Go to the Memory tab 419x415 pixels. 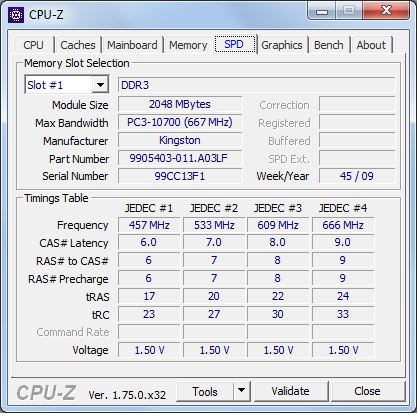tap(188, 45)
